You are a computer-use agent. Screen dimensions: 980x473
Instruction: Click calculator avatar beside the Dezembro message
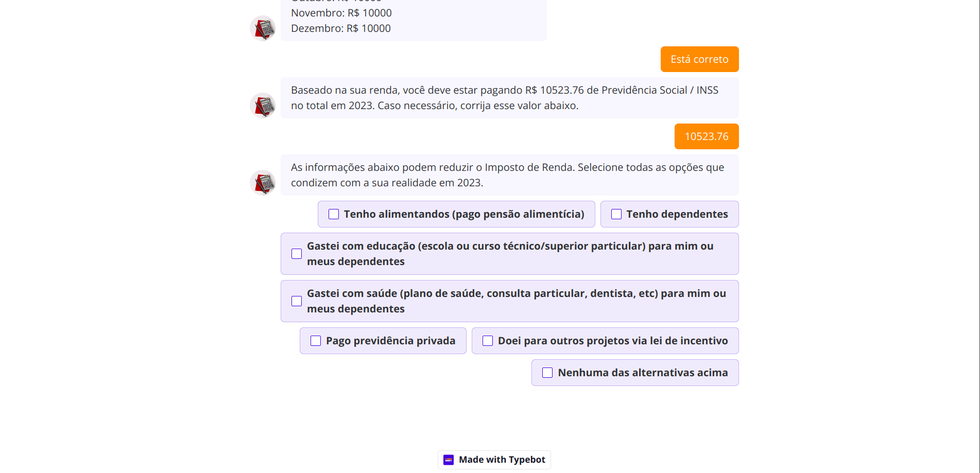[263, 28]
